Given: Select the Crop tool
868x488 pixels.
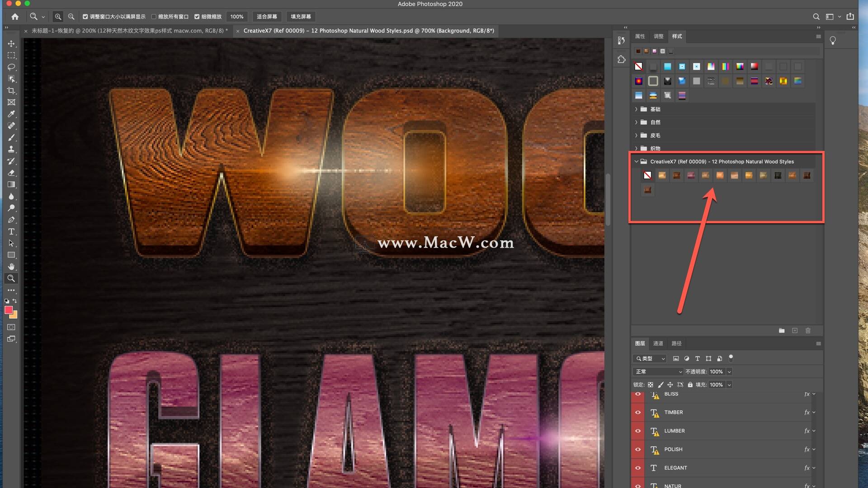Looking at the screenshot, I should click(11, 91).
